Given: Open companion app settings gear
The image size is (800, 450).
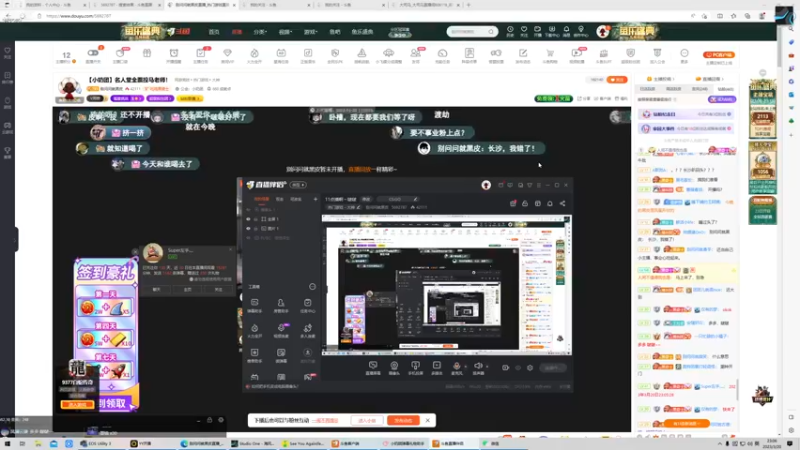Looking at the screenshot, I should [530, 367].
